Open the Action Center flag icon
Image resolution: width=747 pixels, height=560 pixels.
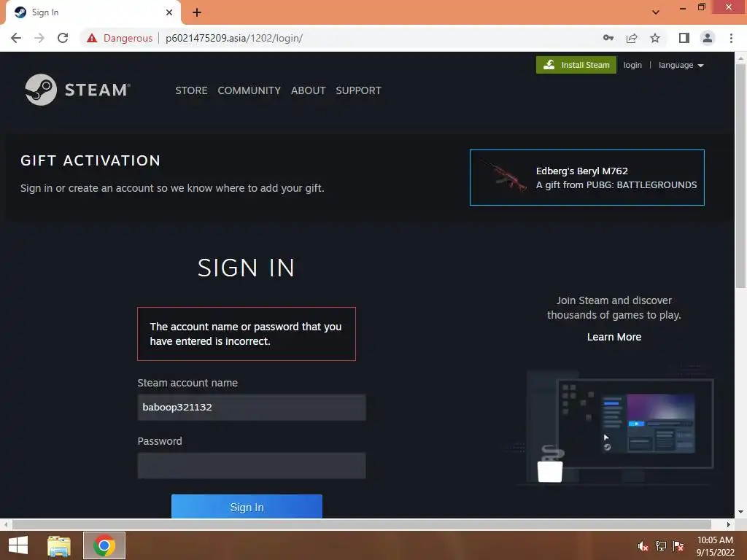(x=678, y=545)
